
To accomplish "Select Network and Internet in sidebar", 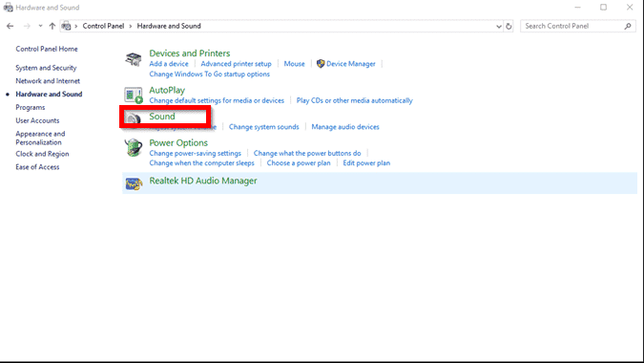I will pyautogui.click(x=48, y=81).
